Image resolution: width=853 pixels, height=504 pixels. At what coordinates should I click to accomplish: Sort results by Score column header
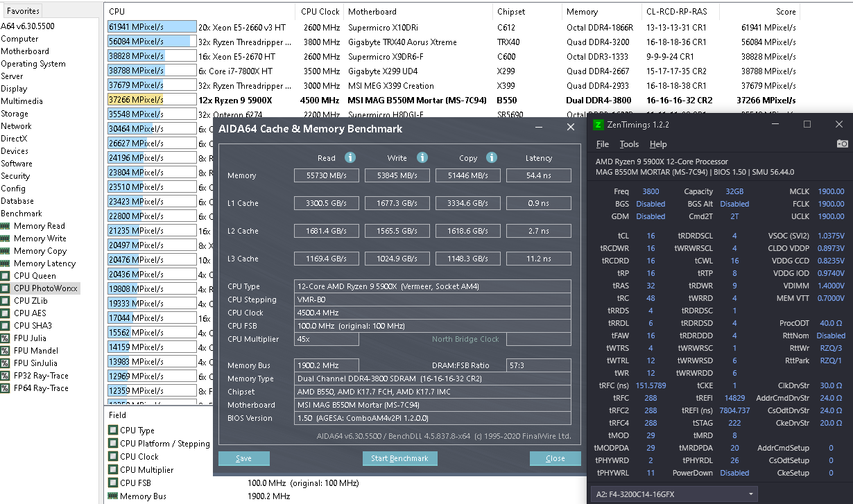click(760, 12)
